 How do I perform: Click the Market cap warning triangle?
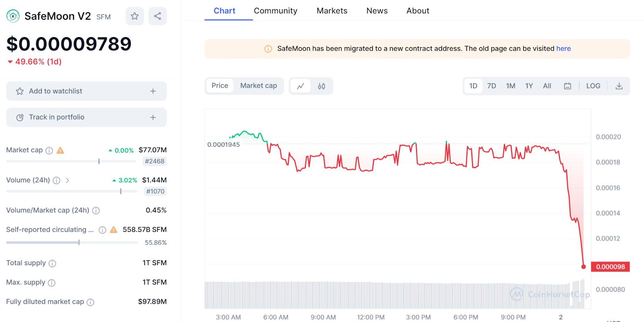click(x=60, y=151)
